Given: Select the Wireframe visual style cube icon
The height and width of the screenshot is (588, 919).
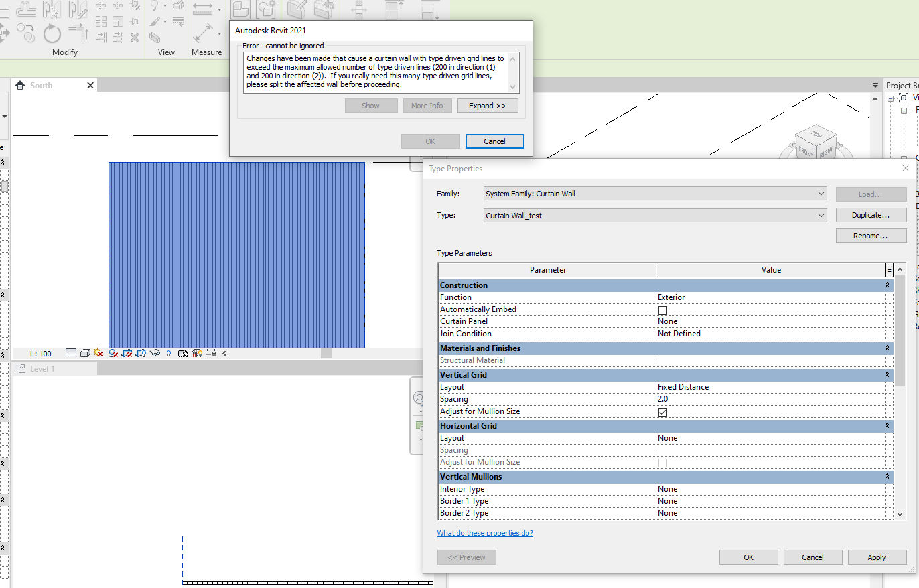Looking at the screenshot, I should (x=86, y=353).
